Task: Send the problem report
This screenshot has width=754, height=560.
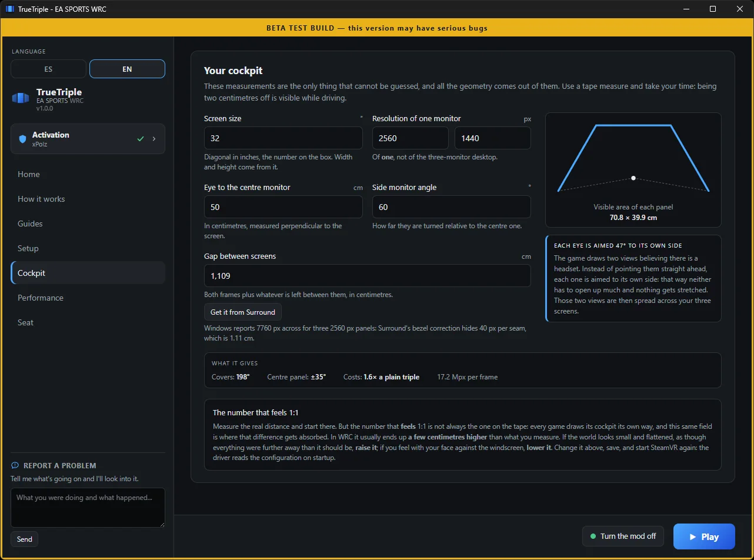Action: click(x=25, y=539)
